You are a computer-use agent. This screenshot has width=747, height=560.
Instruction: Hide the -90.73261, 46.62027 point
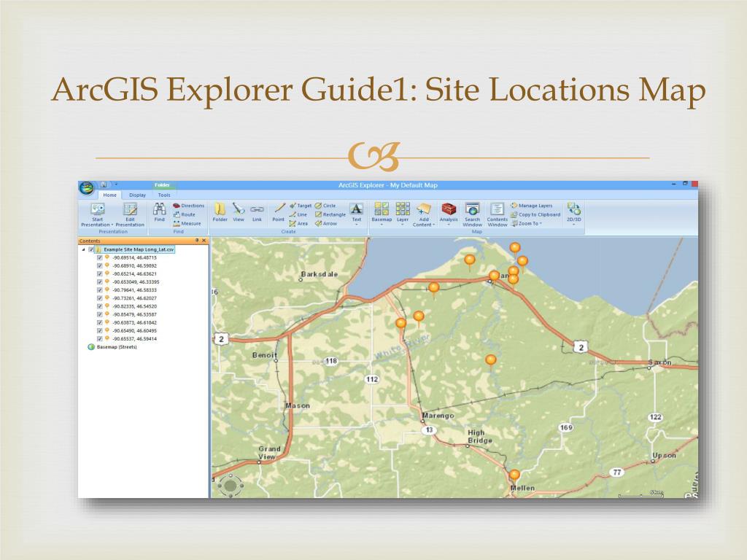point(99,298)
